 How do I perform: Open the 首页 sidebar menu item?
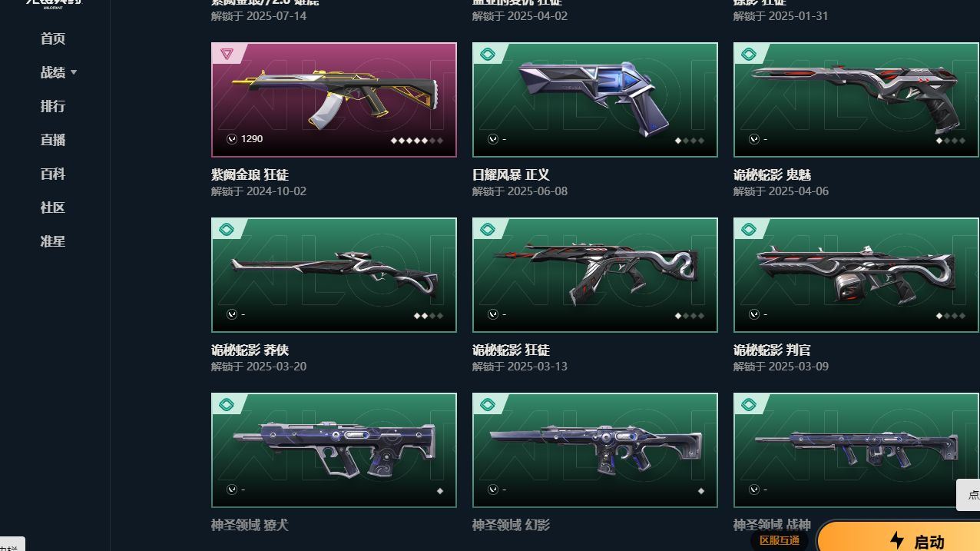point(53,38)
